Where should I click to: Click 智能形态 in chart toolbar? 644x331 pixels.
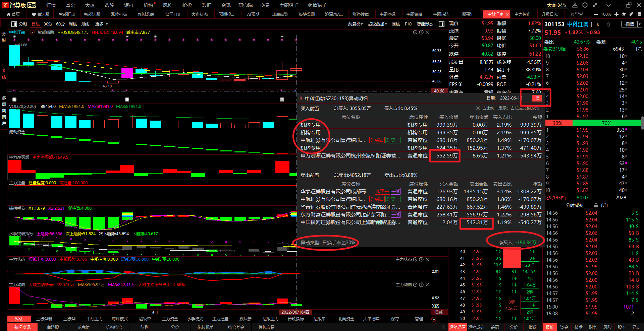[x=425, y=24]
